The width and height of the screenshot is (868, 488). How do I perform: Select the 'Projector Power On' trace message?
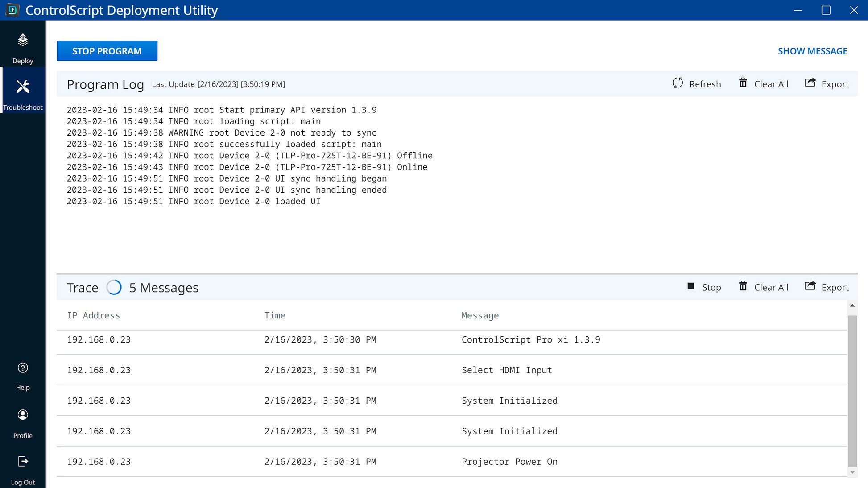coord(509,462)
